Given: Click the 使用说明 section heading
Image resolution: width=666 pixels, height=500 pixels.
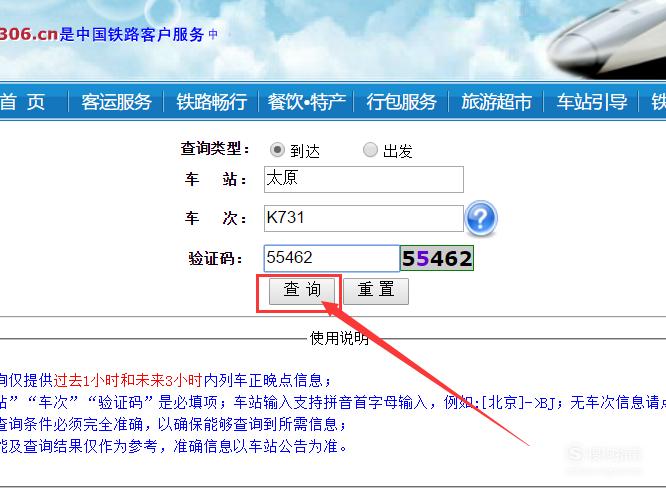Looking at the screenshot, I should pyautogui.click(x=339, y=338).
